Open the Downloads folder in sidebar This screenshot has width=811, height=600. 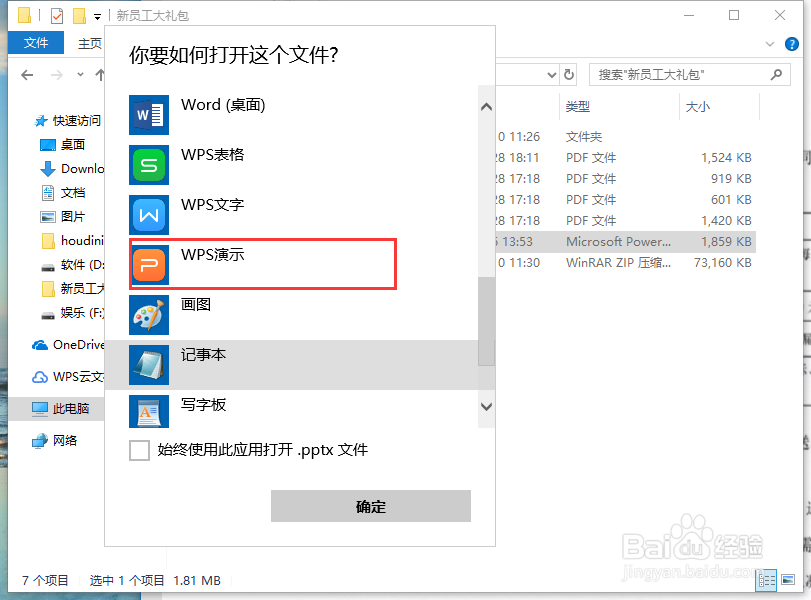click(72, 169)
